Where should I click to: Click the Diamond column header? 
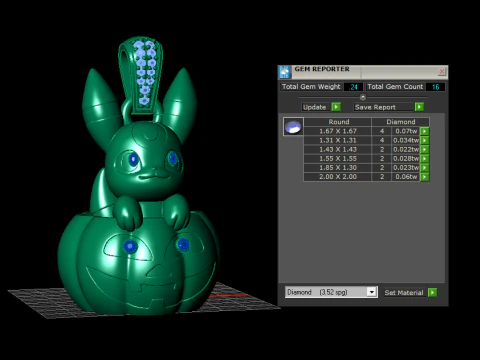pyautogui.click(x=401, y=122)
